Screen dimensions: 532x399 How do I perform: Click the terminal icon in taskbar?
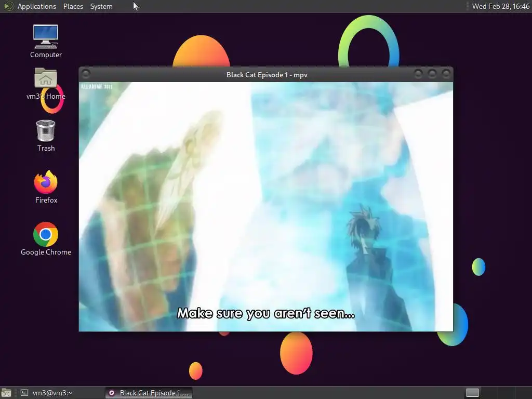point(24,393)
